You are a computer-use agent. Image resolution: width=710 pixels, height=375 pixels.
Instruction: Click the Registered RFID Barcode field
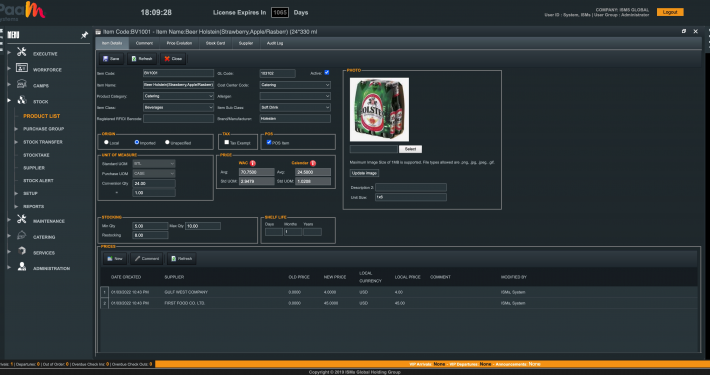click(178, 119)
